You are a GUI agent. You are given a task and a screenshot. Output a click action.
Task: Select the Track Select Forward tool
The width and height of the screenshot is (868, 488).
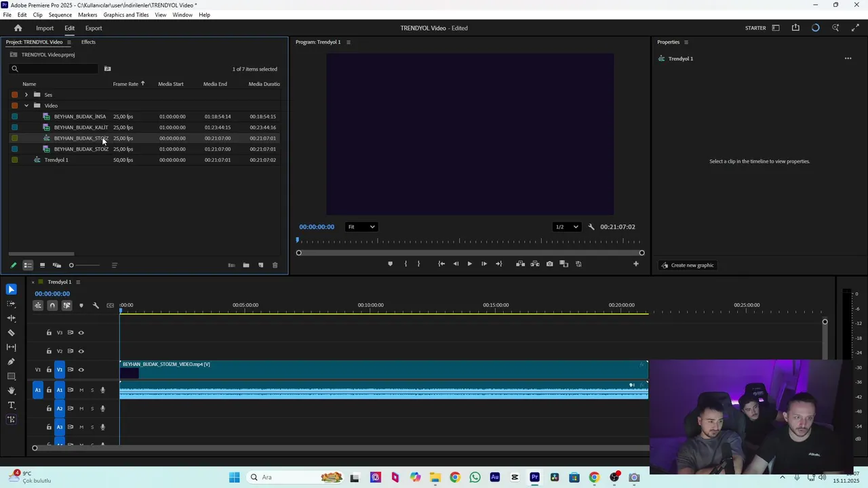11,304
